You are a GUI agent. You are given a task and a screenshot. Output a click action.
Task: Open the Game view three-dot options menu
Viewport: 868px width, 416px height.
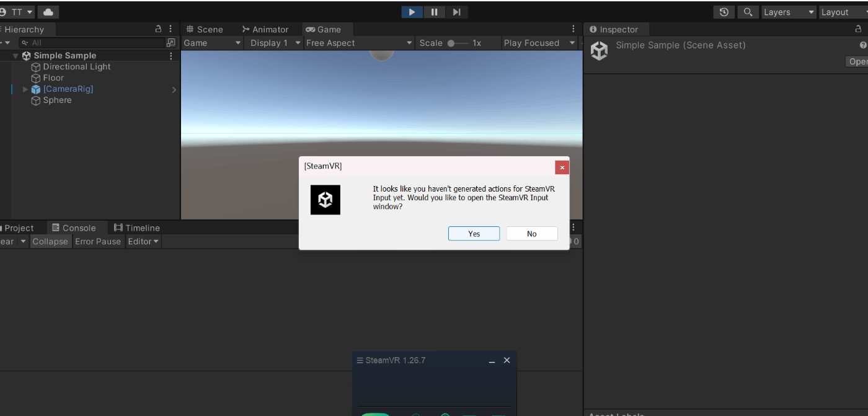[573, 29]
